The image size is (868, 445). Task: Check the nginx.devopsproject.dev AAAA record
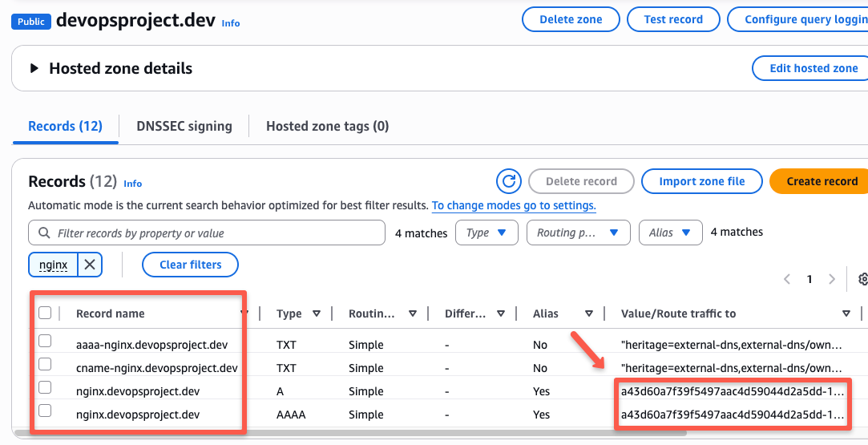coord(45,411)
